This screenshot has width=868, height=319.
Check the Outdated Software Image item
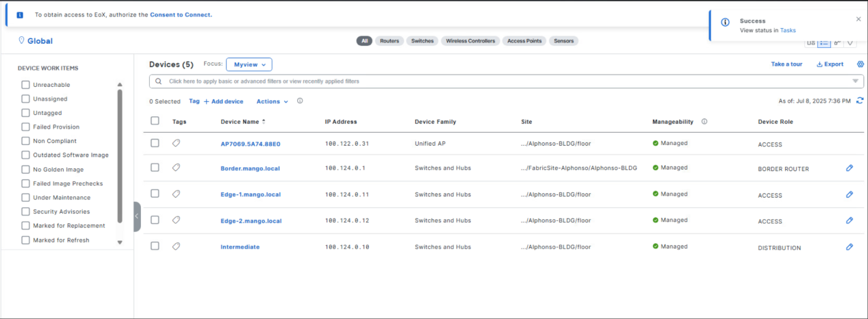pyautogui.click(x=25, y=155)
